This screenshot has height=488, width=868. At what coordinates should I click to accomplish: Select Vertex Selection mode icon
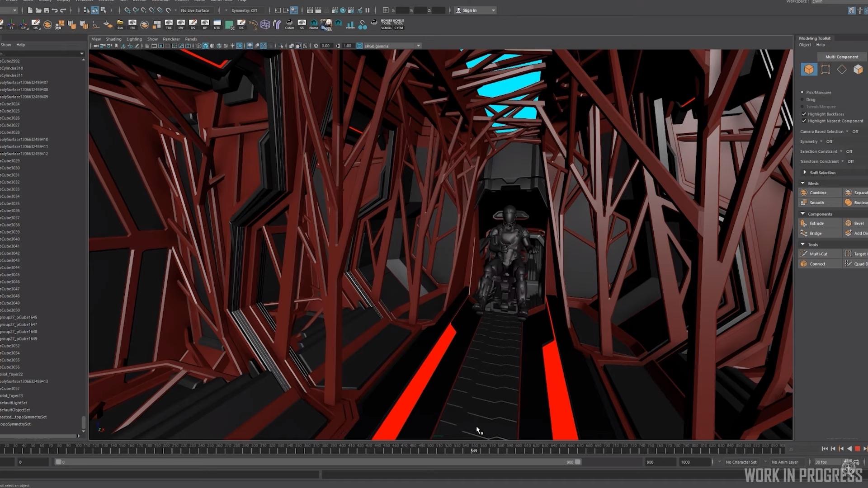pyautogui.click(x=826, y=69)
